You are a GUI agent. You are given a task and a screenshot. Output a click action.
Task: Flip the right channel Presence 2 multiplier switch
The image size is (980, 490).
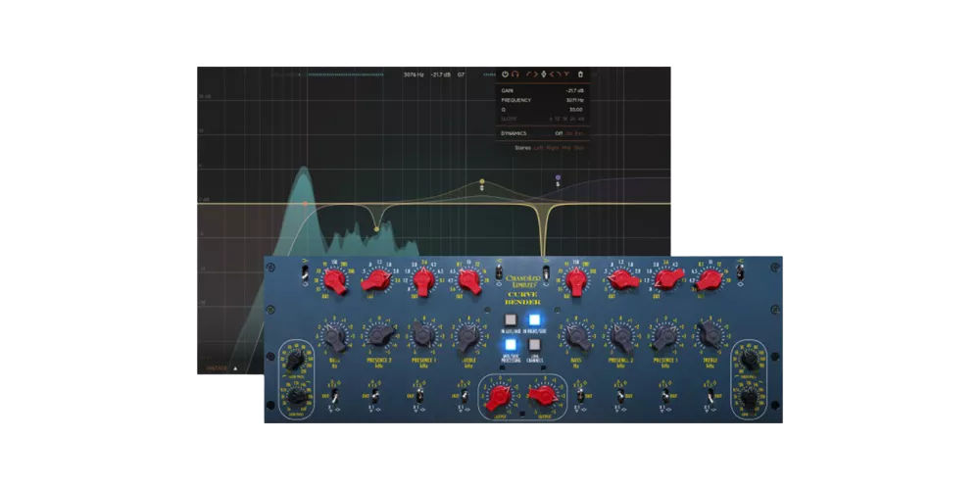point(620,395)
